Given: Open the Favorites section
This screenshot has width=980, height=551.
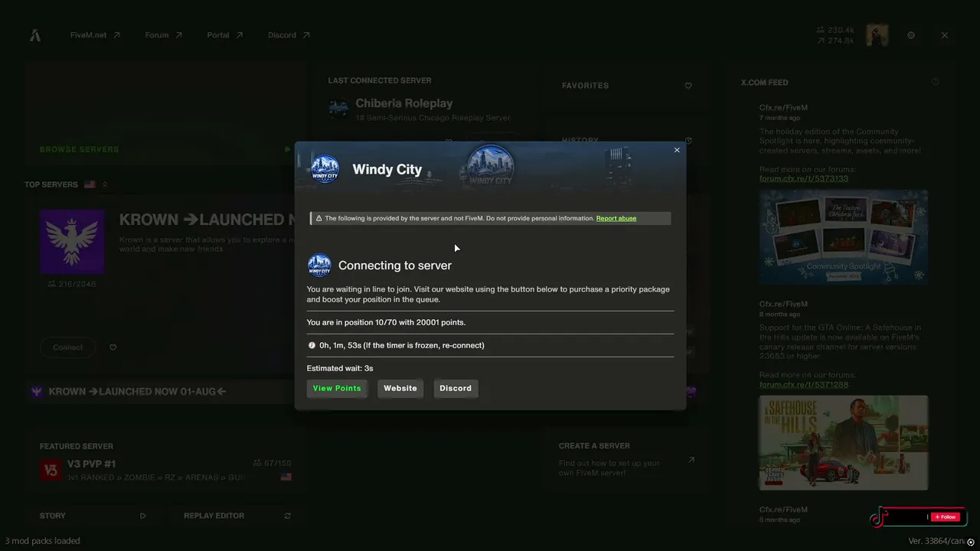Looking at the screenshot, I should coord(586,86).
